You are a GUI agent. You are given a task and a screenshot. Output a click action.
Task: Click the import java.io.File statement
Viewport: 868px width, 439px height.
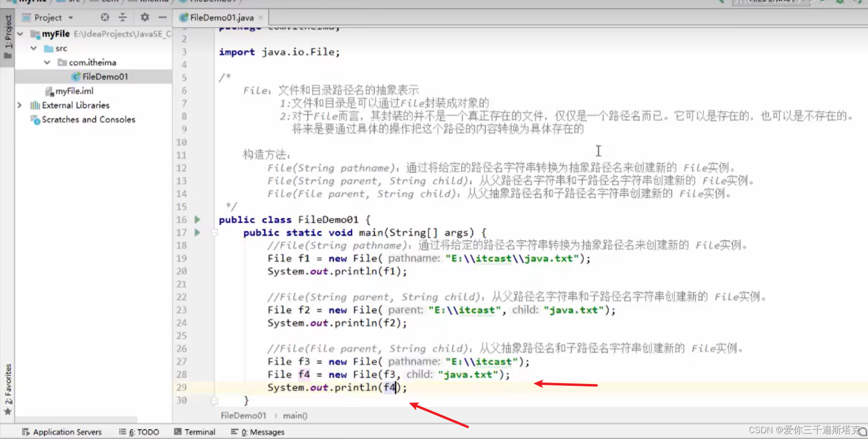(x=280, y=52)
